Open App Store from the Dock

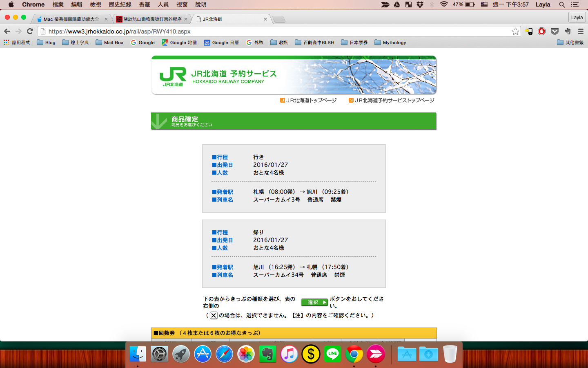coord(203,354)
